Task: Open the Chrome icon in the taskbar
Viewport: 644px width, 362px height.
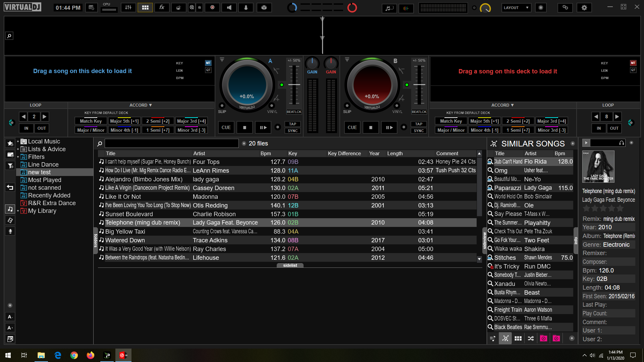Action: [74, 355]
